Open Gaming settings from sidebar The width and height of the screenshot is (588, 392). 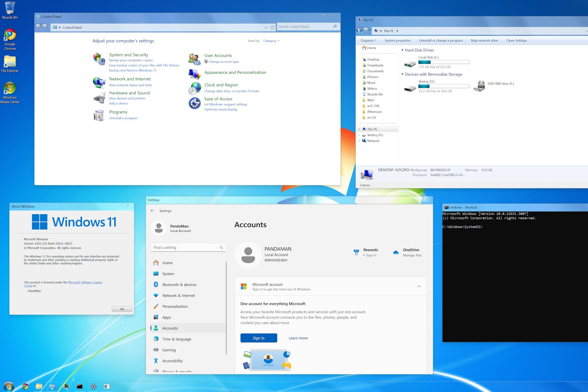pos(169,350)
